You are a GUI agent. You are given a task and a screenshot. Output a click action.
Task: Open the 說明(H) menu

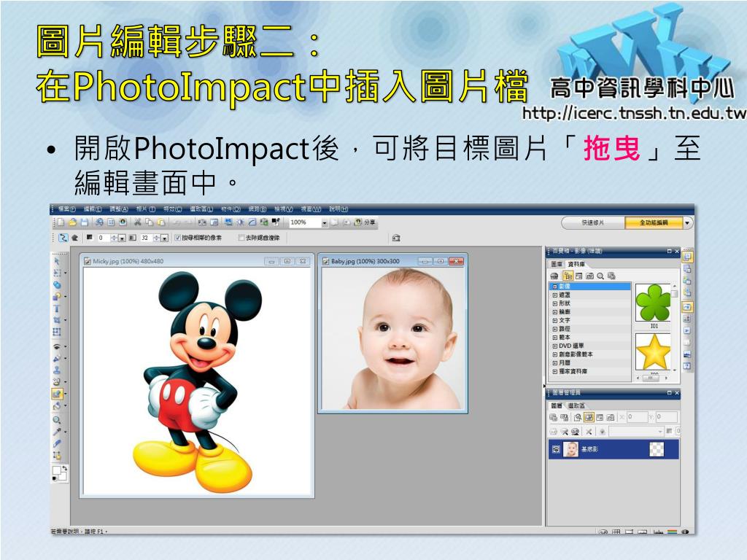(x=338, y=209)
